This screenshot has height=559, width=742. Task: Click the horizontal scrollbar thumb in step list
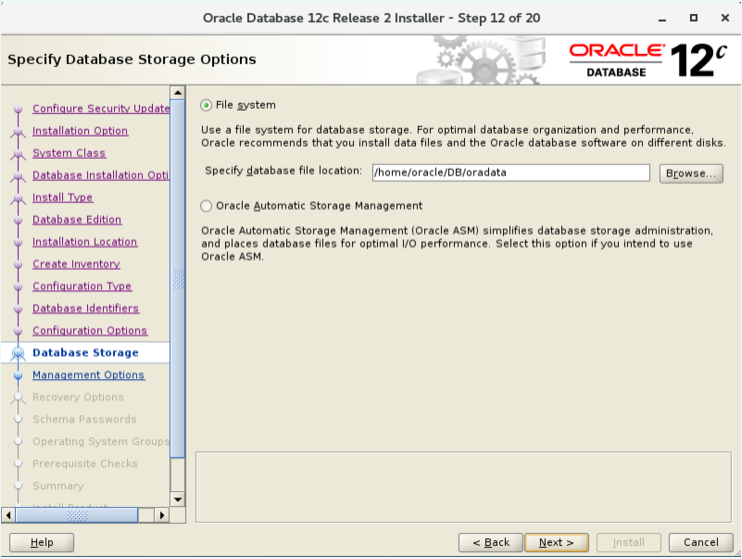tap(77, 515)
